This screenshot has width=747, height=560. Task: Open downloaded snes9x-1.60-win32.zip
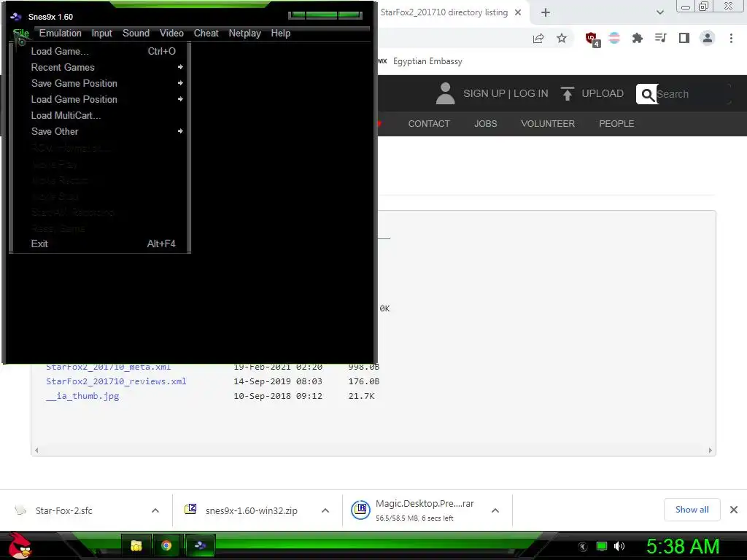241,511
